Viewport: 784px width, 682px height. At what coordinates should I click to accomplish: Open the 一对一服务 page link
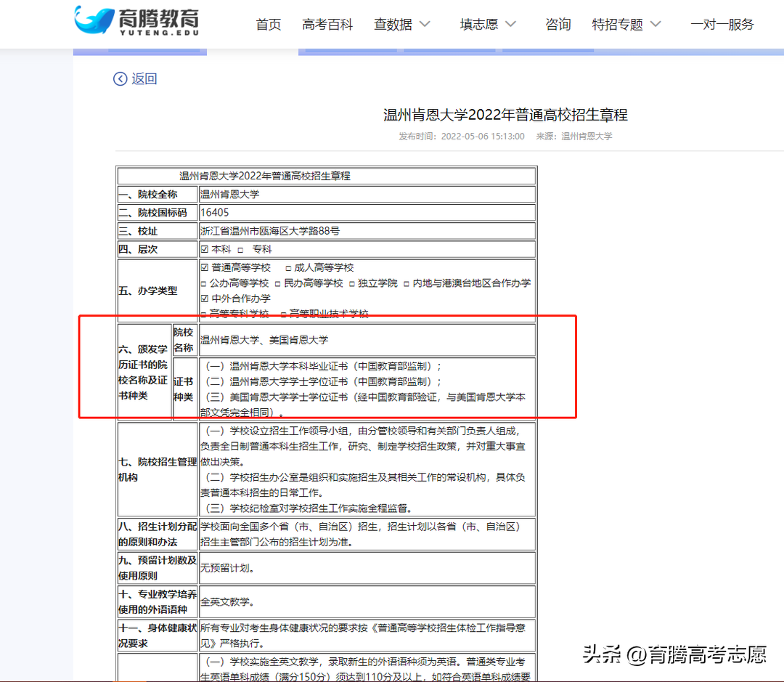click(722, 24)
